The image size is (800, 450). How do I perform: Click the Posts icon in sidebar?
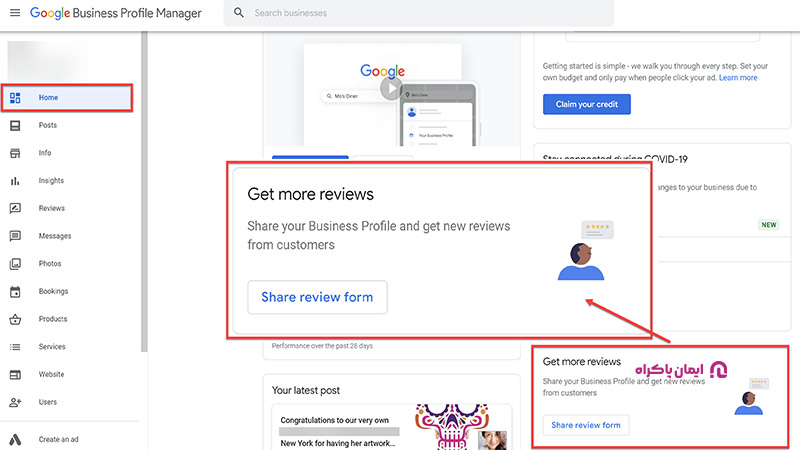(15, 126)
